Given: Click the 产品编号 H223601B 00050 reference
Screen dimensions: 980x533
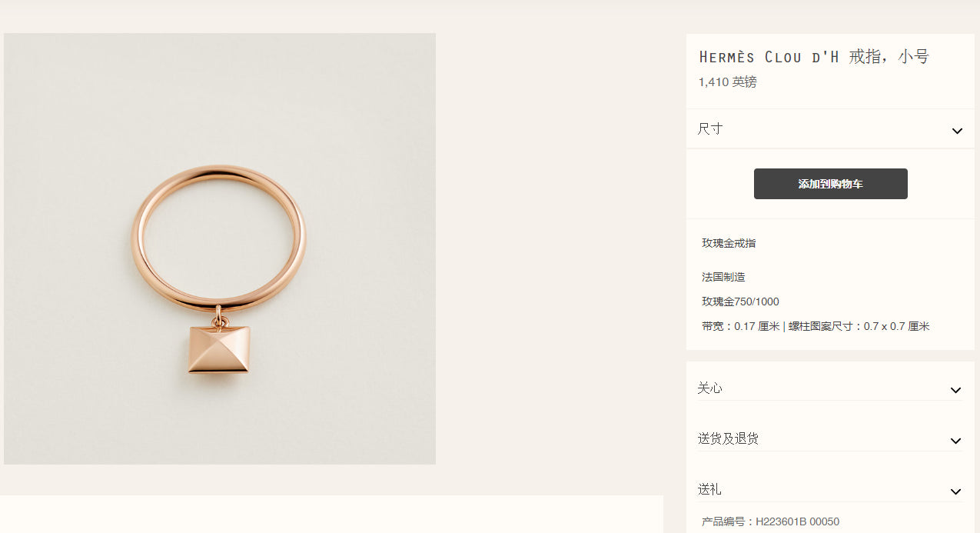Looking at the screenshot, I should pos(770,521).
